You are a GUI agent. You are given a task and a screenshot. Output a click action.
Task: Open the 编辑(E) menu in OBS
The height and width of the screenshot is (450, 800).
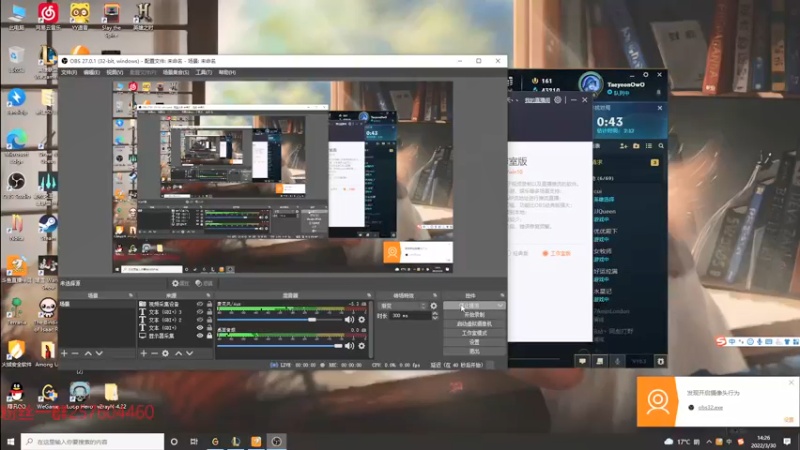click(91, 72)
